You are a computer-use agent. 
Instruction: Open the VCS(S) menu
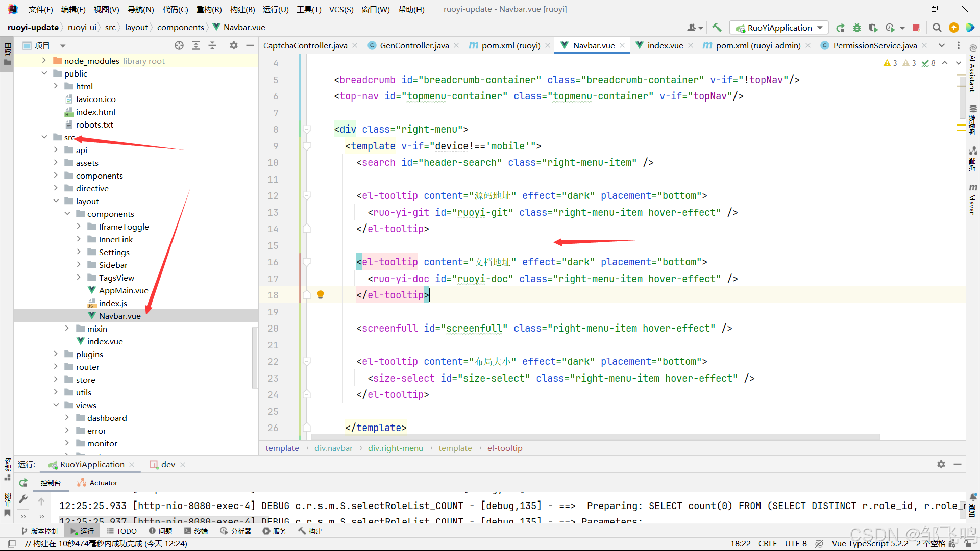(341, 9)
